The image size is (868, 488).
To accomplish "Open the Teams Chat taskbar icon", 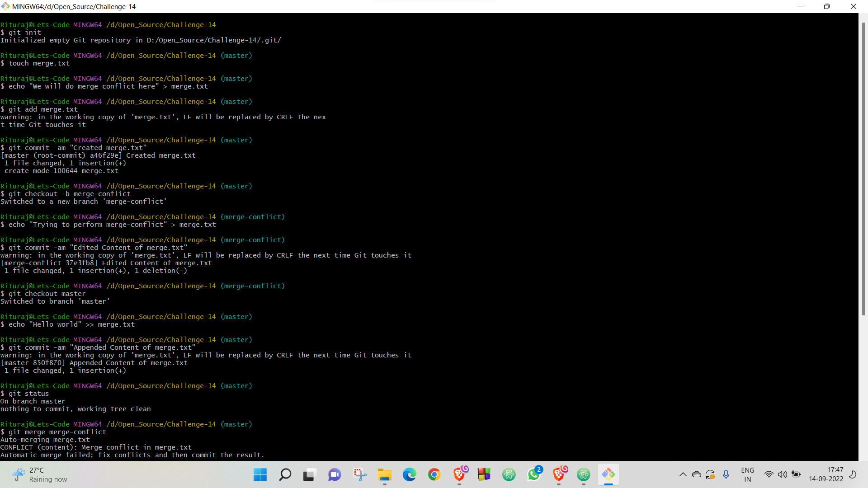I will click(335, 474).
